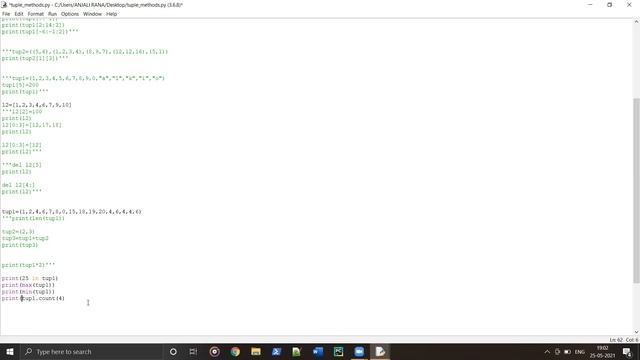Image resolution: width=640 pixels, height=360 pixels.
Task: Open the Window menu
Action: coord(92,14)
